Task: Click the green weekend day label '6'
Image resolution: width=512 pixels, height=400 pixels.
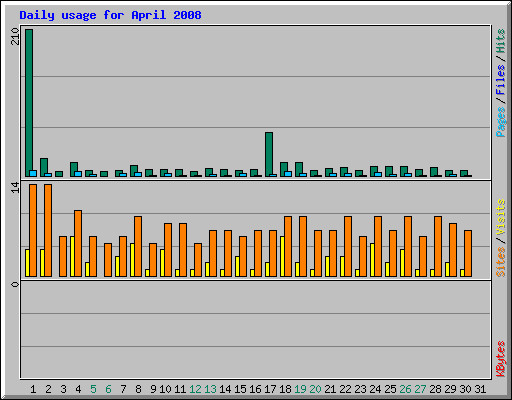Action: pyautogui.click(x=108, y=389)
